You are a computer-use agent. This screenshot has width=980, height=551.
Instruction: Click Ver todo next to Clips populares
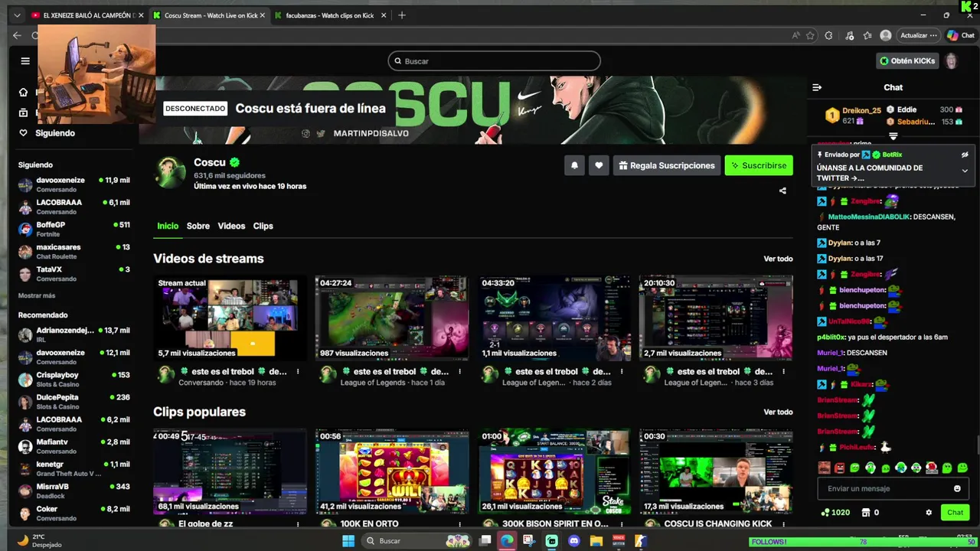[x=778, y=412]
